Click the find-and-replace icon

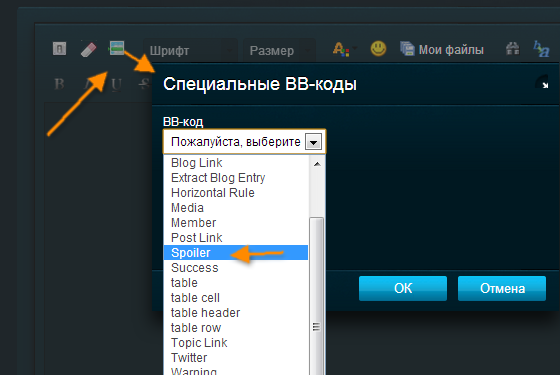tap(541, 49)
